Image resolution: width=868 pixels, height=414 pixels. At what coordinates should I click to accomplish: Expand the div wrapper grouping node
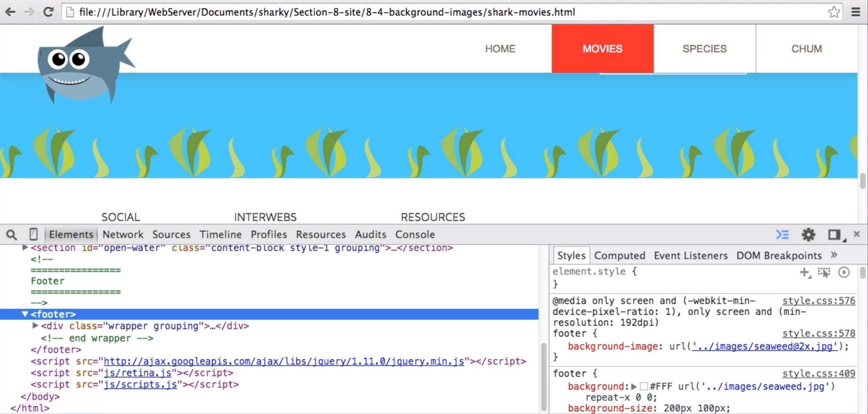(35, 326)
